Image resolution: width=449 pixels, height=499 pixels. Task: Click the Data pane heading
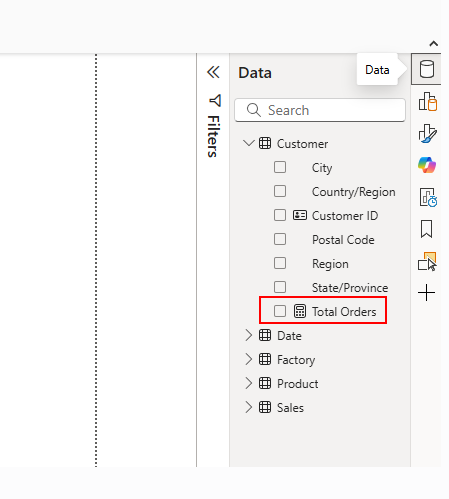click(x=255, y=73)
